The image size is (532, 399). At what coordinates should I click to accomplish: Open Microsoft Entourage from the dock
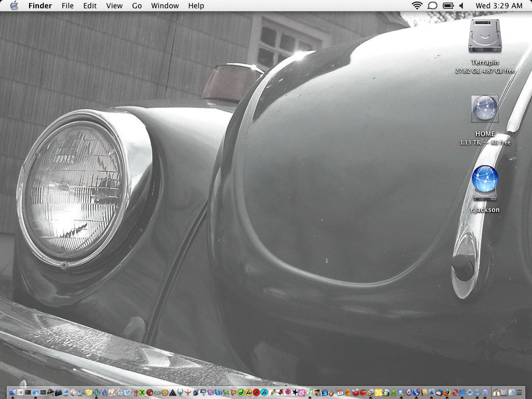[211, 393]
